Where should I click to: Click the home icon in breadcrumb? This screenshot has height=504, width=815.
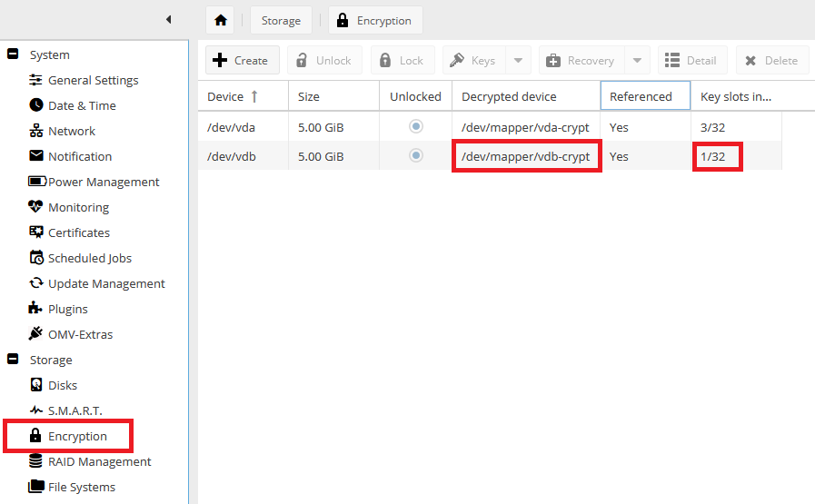pos(220,20)
